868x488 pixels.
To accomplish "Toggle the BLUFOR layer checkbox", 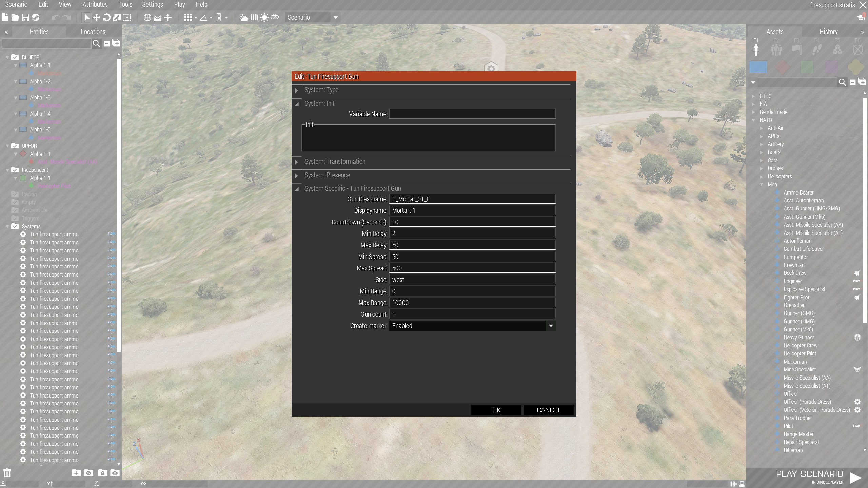I will point(15,57).
